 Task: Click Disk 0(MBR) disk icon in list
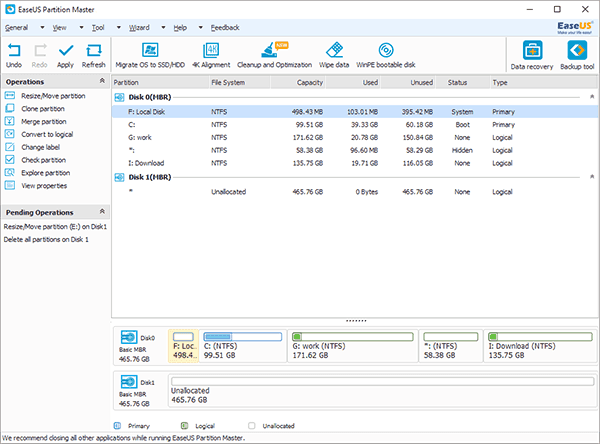click(119, 97)
